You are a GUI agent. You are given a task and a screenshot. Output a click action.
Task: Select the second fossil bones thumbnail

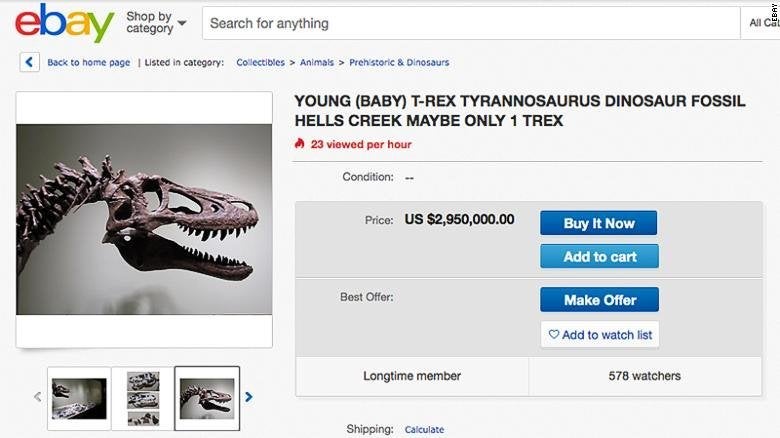coord(143,398)
